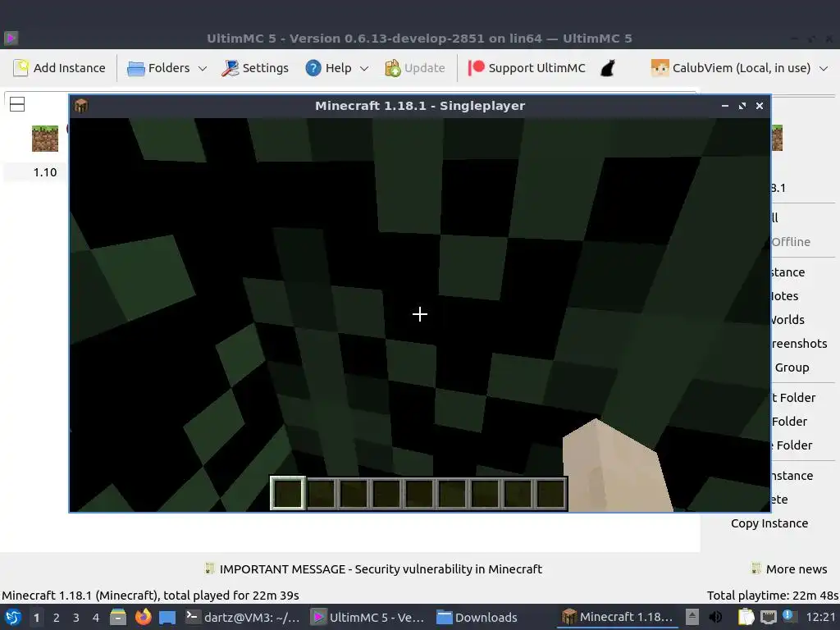This screenshot has height=630, width=840.
Task: Open the Folders toolbar button
Action: (x=159, y=68)
